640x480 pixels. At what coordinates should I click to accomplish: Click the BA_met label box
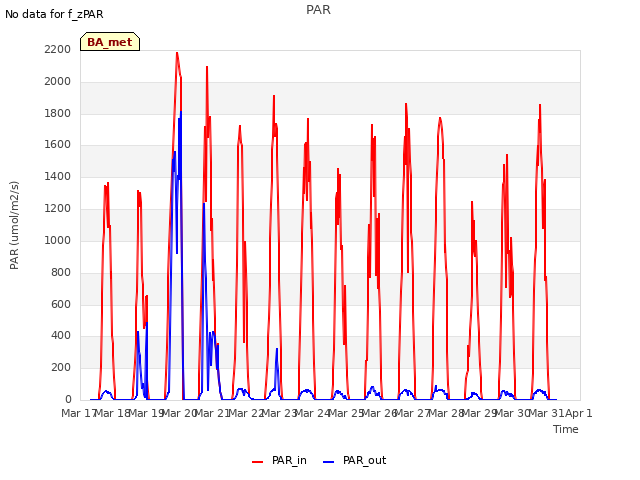pyautogui.click(x=110, y=42)
